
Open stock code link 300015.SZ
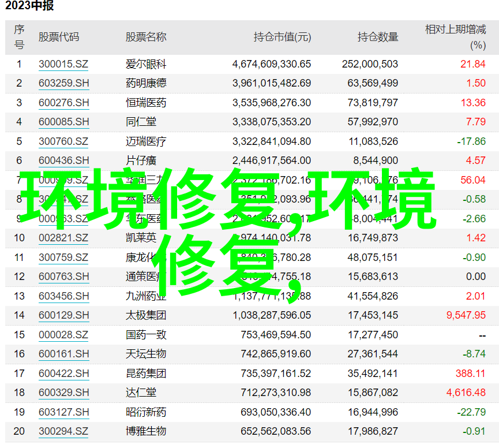tap(63, 64)
